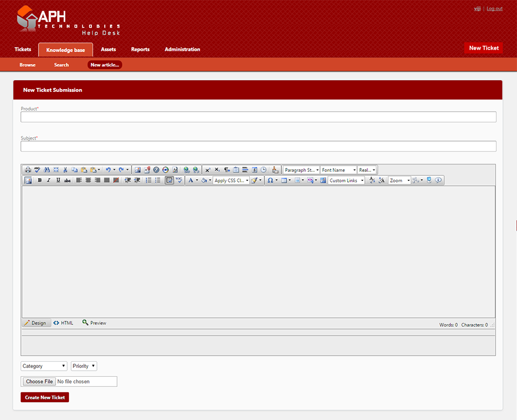Image resolution: width=517 pixels, height=420 pixels.
Task: Open the Reports menu tab
Action: point(140,49)
